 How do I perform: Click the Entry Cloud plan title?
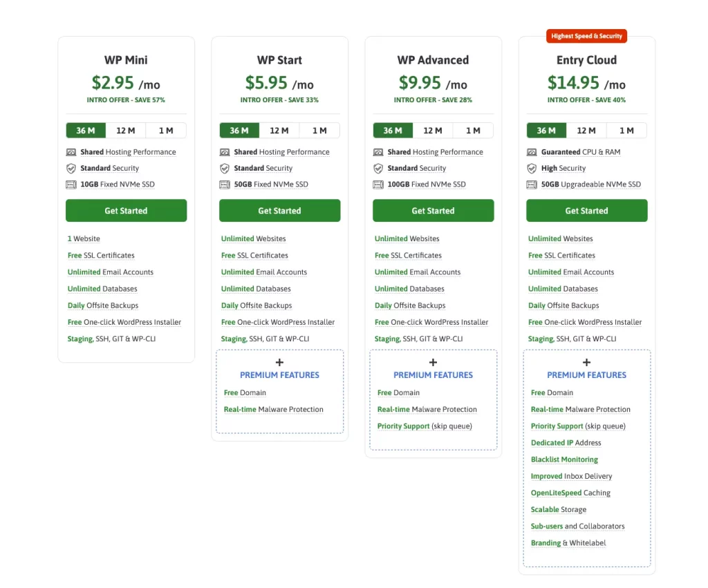point(586,60)
